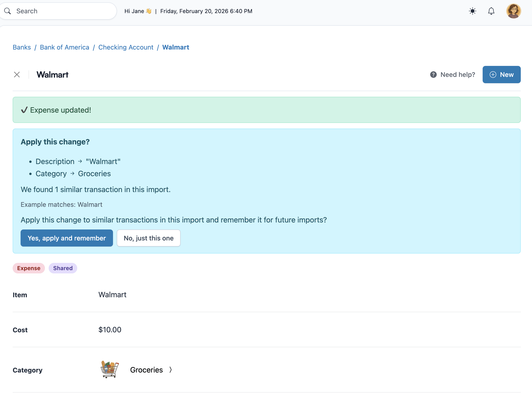This screenshot has width=532, height=401.
Task: Click the Need help question mark icon
Action: pos(433,75)
